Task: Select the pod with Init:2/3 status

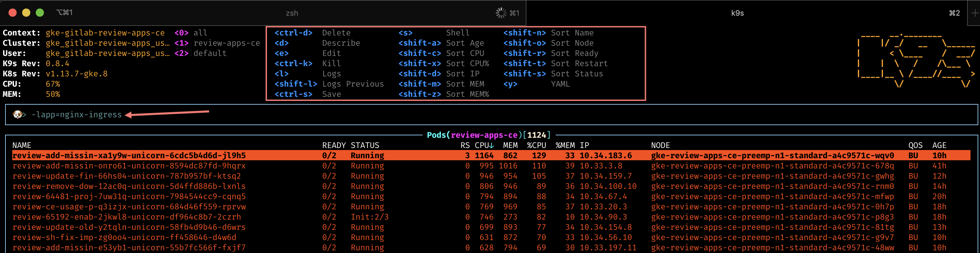Action: pyautogui.click(x=126, y=217)
